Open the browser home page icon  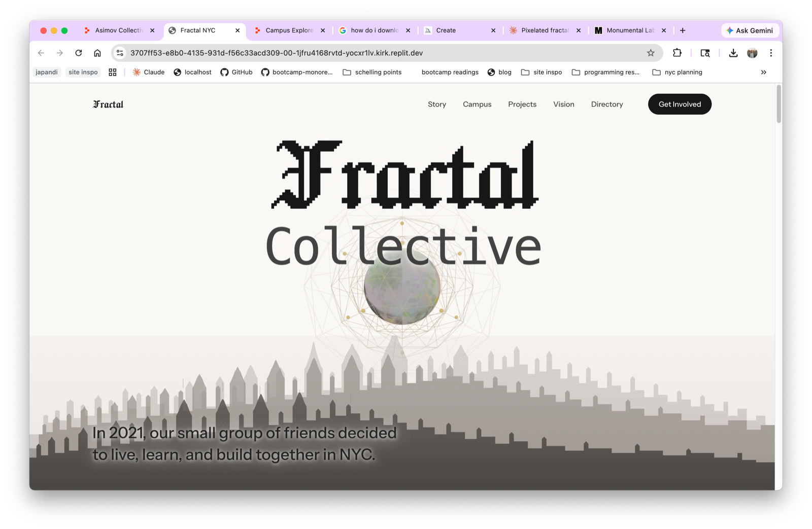coord(97,53)
